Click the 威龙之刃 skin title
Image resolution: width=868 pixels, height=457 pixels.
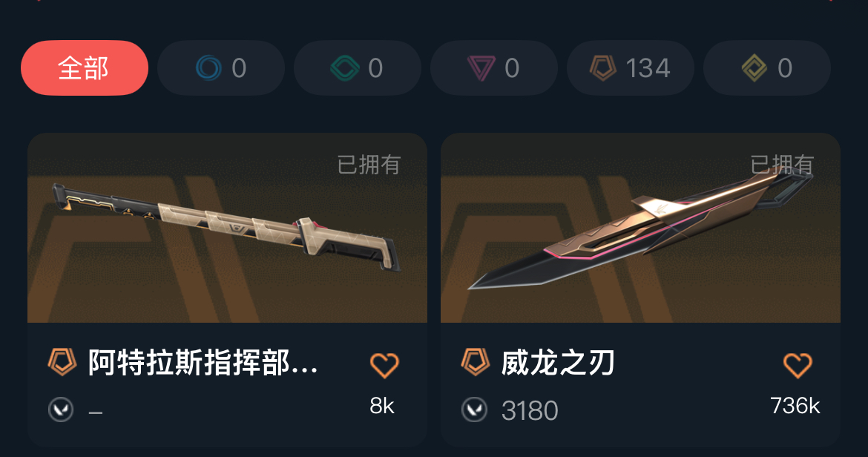[558, 364]
